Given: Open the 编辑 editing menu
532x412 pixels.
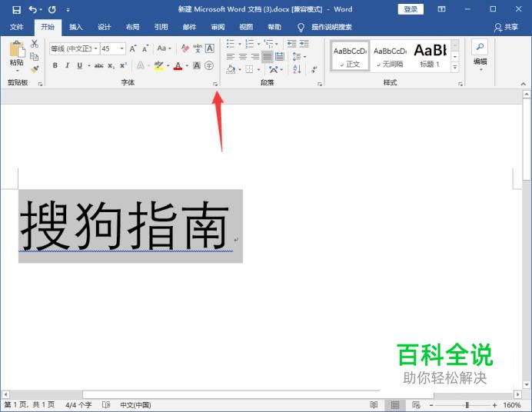Looking at the screenshot, I should pyautogui.click(x=480, y=56).
